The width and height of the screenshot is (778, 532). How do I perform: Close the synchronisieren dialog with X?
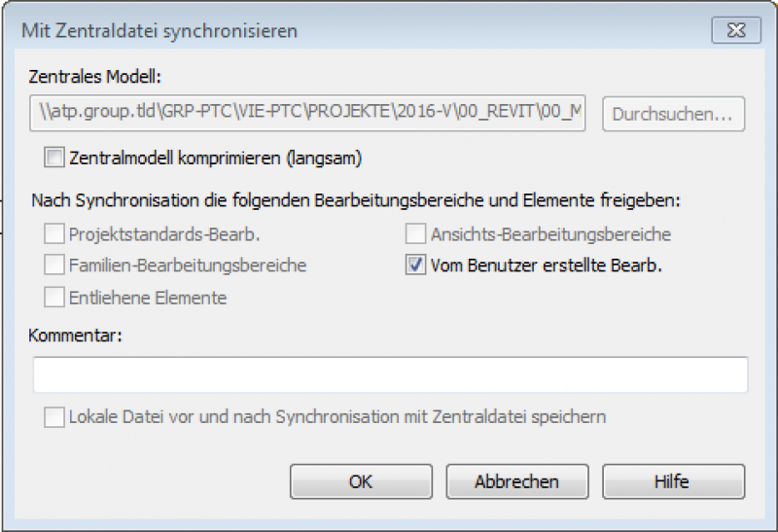click(x=735, y=30)
